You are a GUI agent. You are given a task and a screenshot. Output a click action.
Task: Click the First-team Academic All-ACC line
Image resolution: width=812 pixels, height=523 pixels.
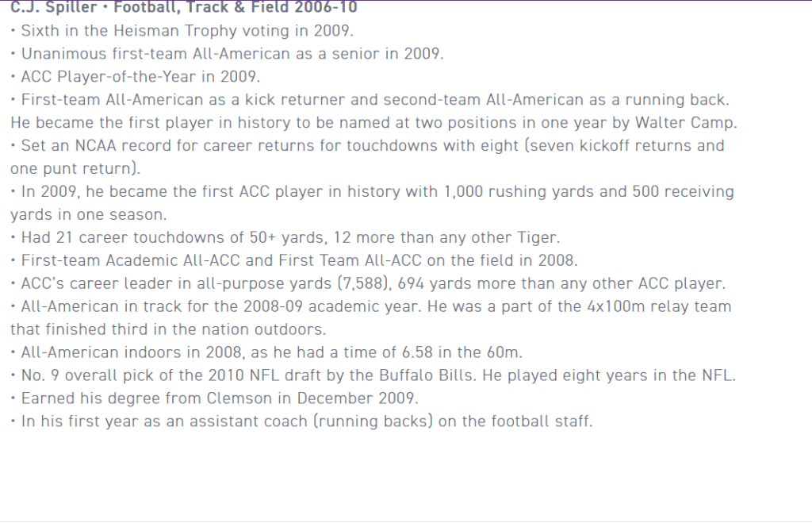pos(294,260)
